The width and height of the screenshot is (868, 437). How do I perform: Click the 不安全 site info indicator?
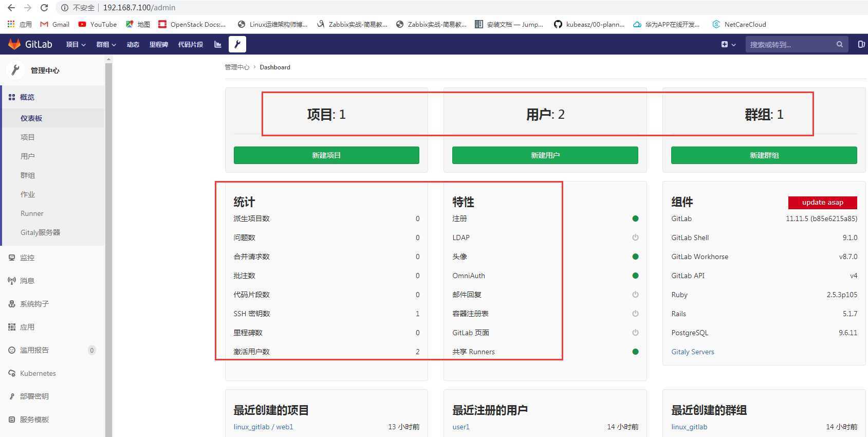click(78, 8)
